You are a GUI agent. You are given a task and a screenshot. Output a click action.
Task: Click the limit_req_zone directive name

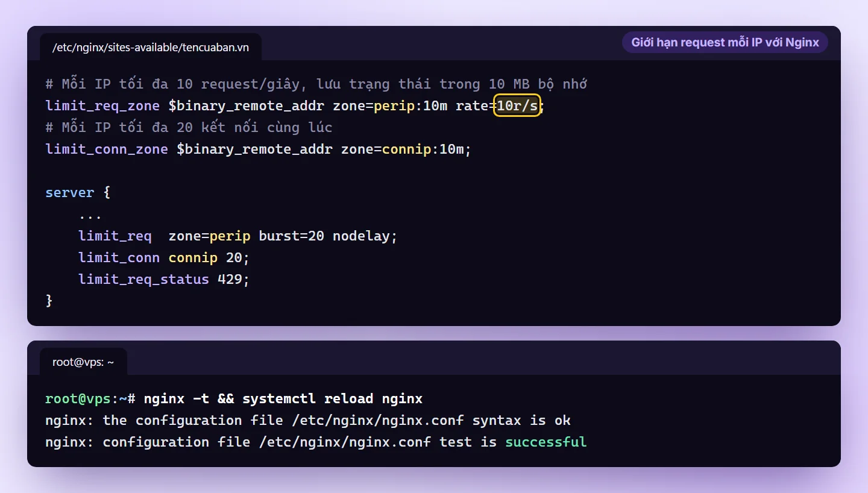point(102,106)
